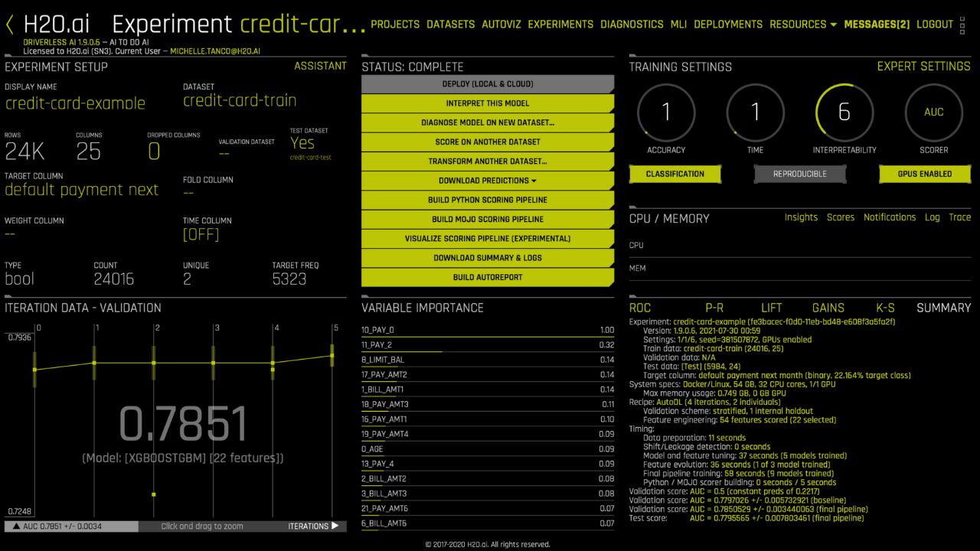This screenshot has width=980, height=551.
Task: Click the Accuracy dial showing 1
Action: [x=666, y=112]
